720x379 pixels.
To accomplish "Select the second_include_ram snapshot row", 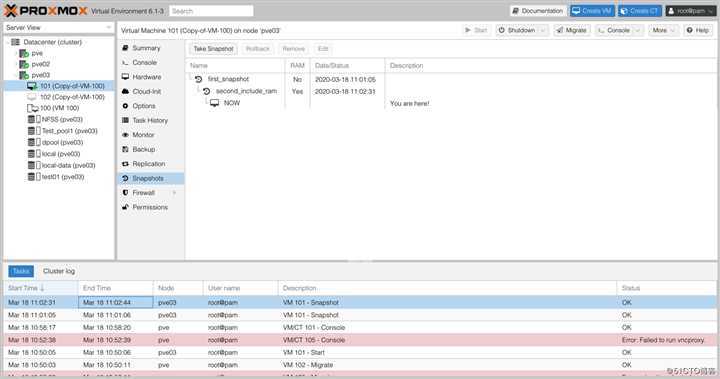I will (x=452, y=91).
